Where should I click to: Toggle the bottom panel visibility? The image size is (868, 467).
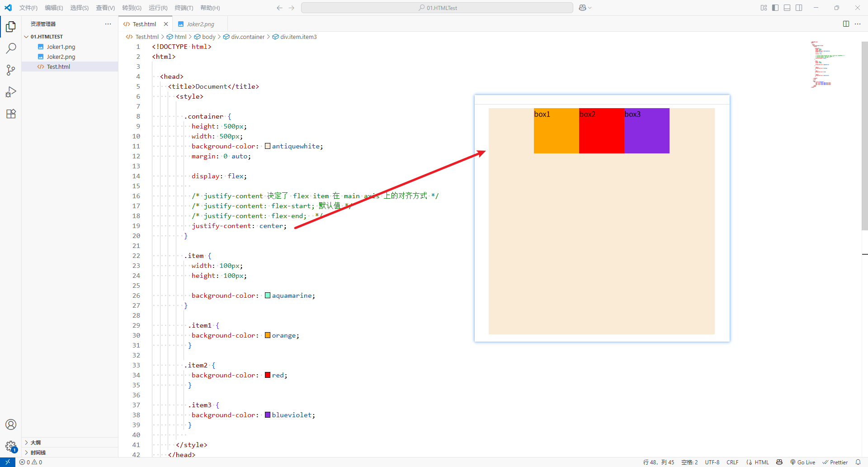point(787,8)
